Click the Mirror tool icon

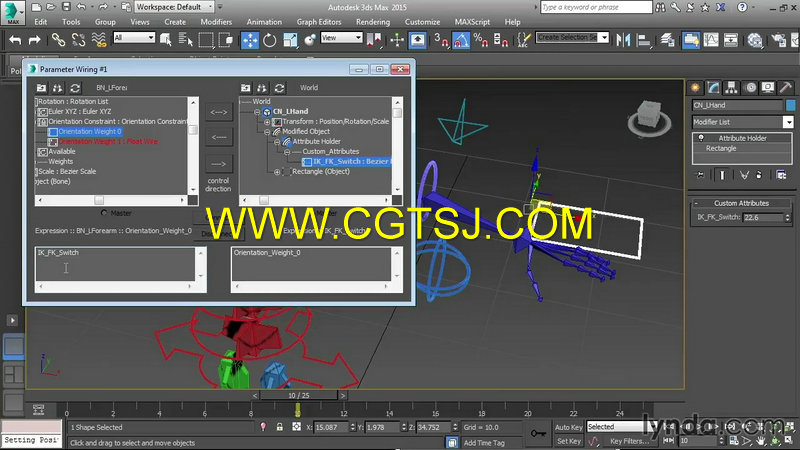tap(623, 40)
